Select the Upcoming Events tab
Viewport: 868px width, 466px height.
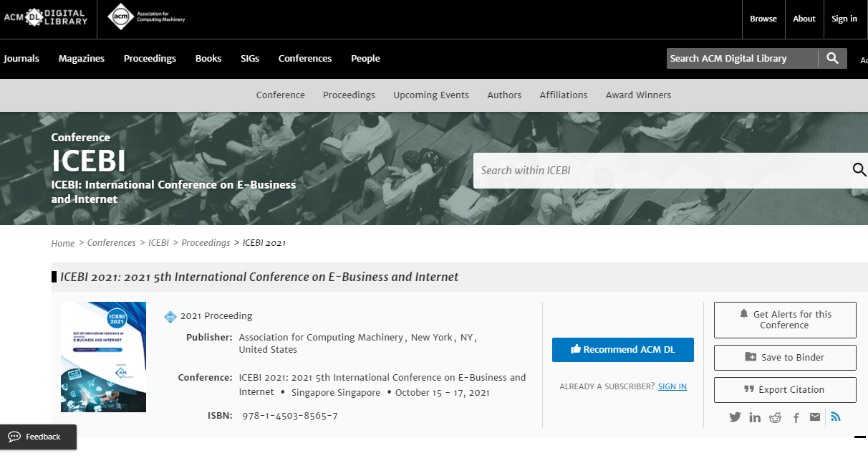tap(431, 95)
